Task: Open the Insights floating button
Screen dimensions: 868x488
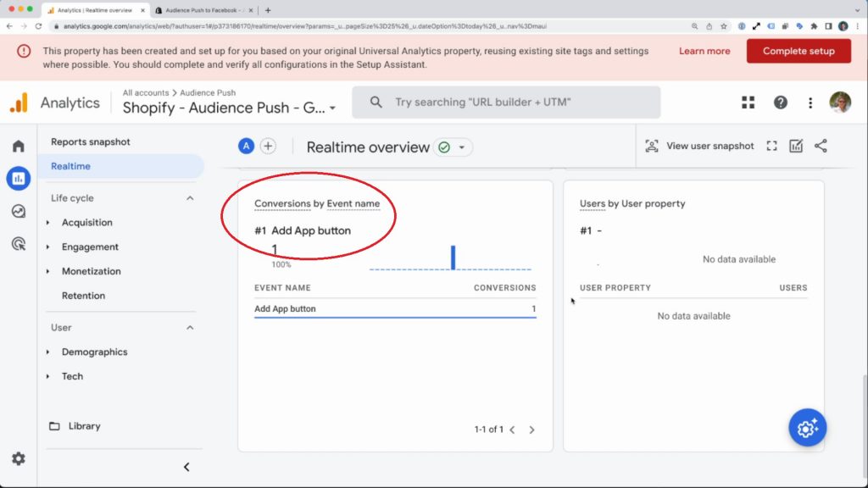Action: 808,428
